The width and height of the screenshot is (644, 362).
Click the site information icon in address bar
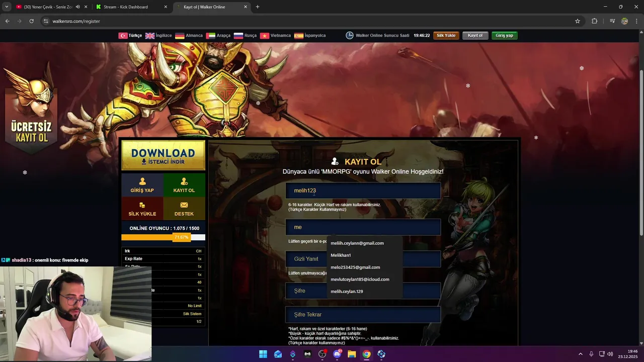coord(46,21)
